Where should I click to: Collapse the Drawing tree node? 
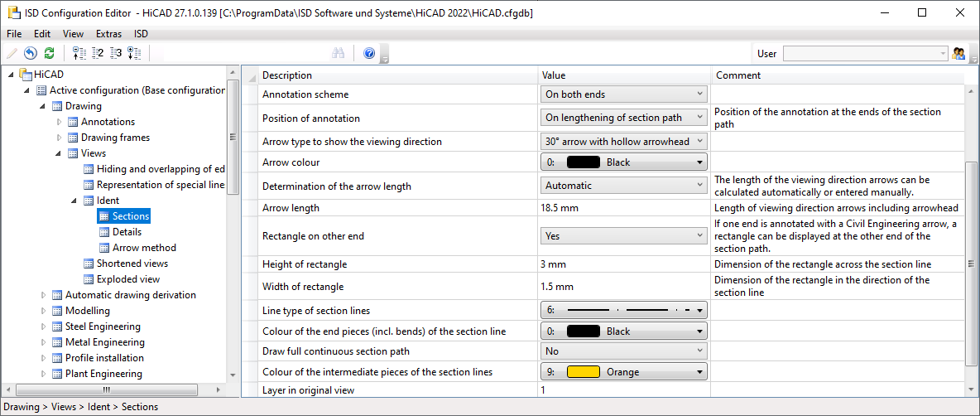pyautogui.click(x=42, y=106)
